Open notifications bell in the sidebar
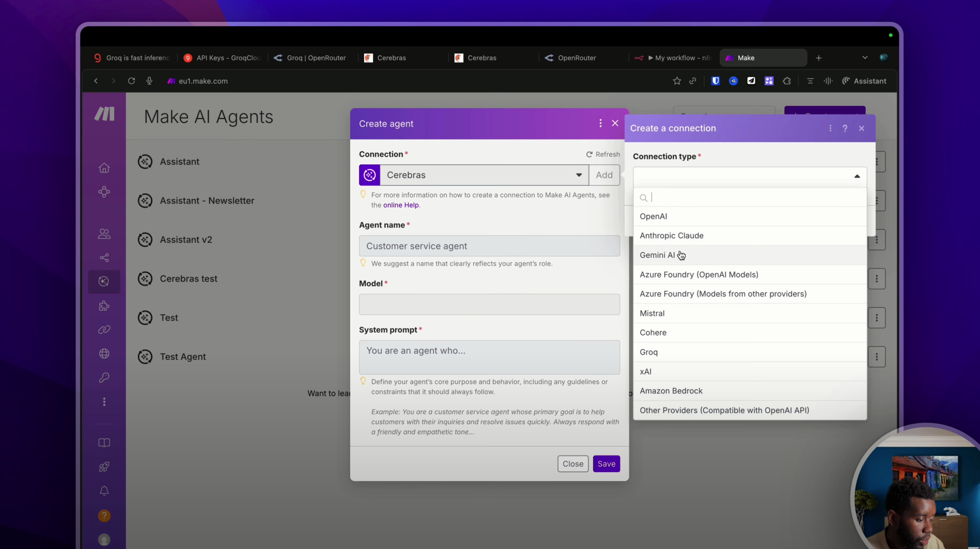The width and height of the screenshot is (980, 549). [x=104, y=491]
